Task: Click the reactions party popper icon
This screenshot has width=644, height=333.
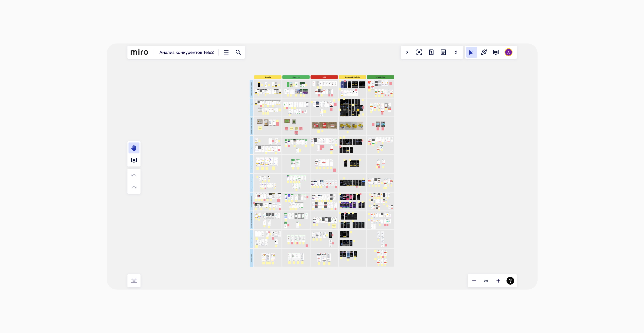Action: pyautogui.click(x=484, y=52)
